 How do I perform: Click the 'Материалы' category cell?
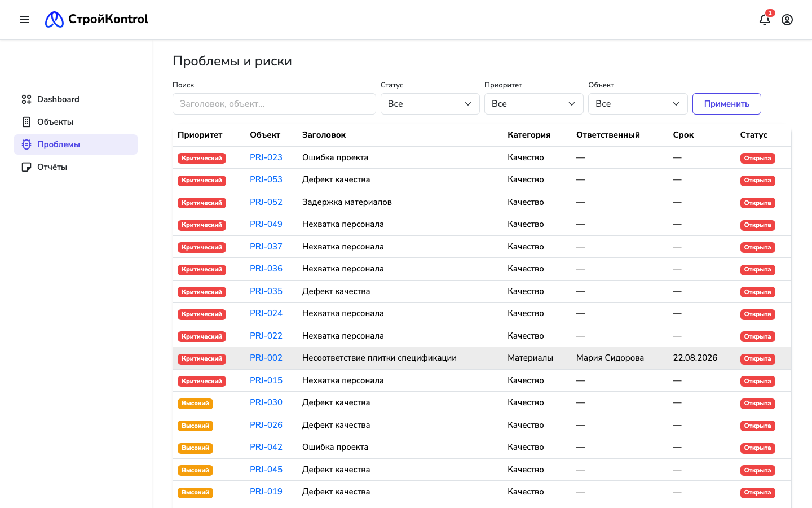tap(530, 358)
